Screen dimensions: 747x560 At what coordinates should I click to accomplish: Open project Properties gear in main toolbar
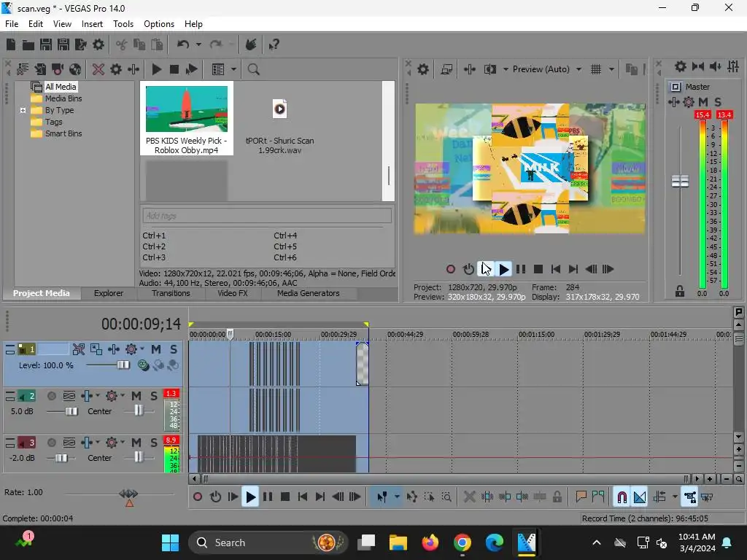point(98,44)
